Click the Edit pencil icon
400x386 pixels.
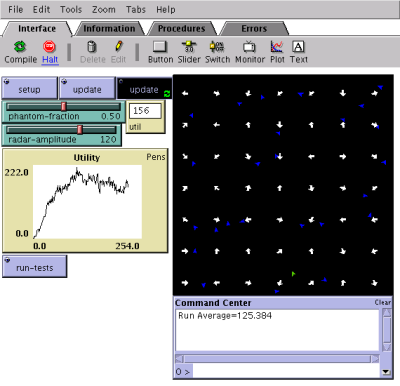[119, 46]
